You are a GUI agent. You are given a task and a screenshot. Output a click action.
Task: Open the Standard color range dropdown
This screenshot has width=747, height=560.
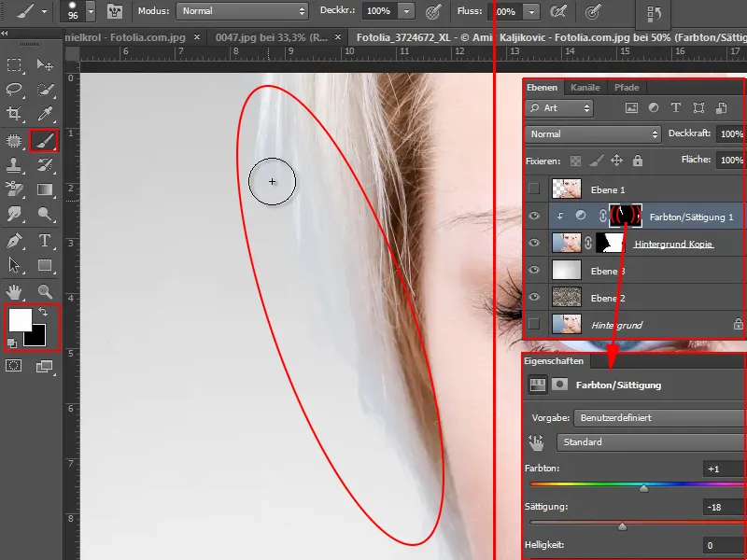(651, 442)
